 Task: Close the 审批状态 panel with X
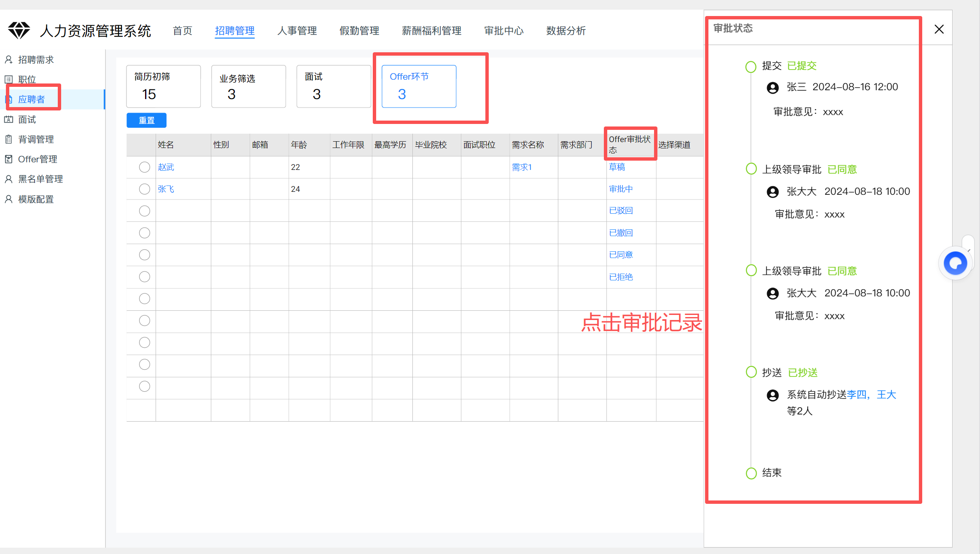939,29
